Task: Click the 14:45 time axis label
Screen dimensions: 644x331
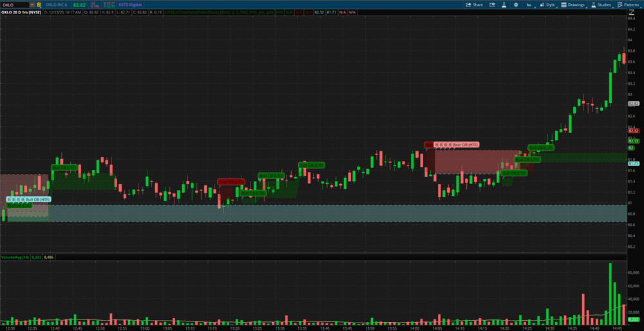Action: 618,328
